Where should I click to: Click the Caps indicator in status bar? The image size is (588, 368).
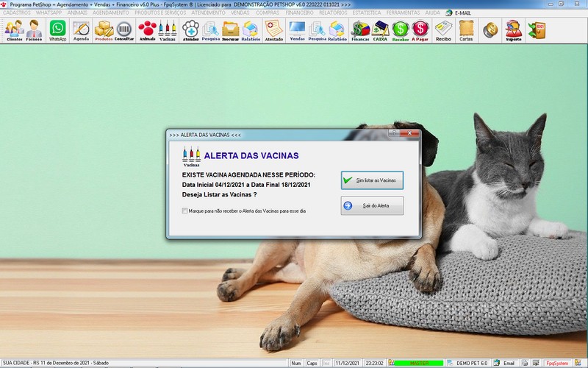click(312, 363)
